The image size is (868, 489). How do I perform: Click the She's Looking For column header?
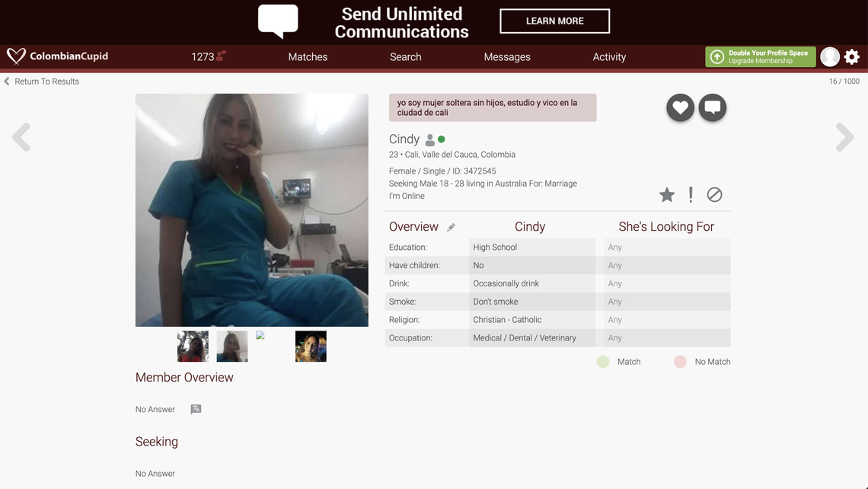[666, 226]
